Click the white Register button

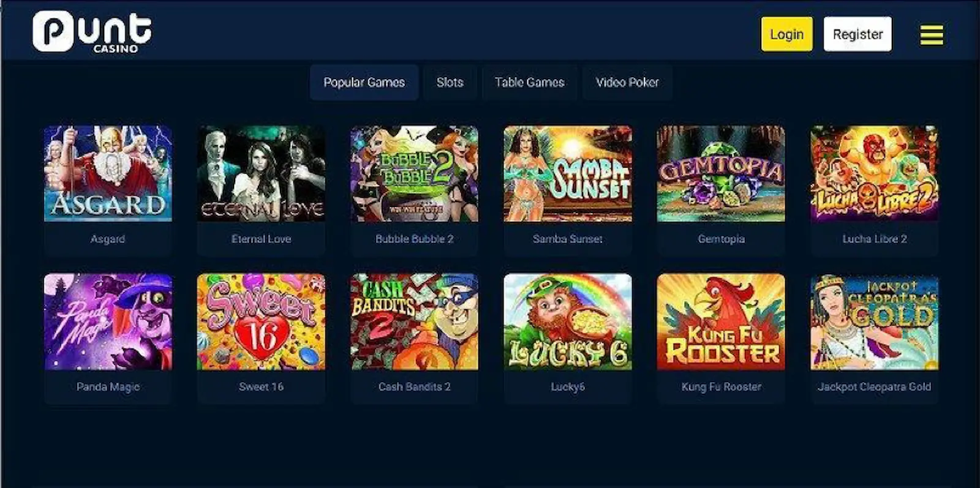(858, 34)
